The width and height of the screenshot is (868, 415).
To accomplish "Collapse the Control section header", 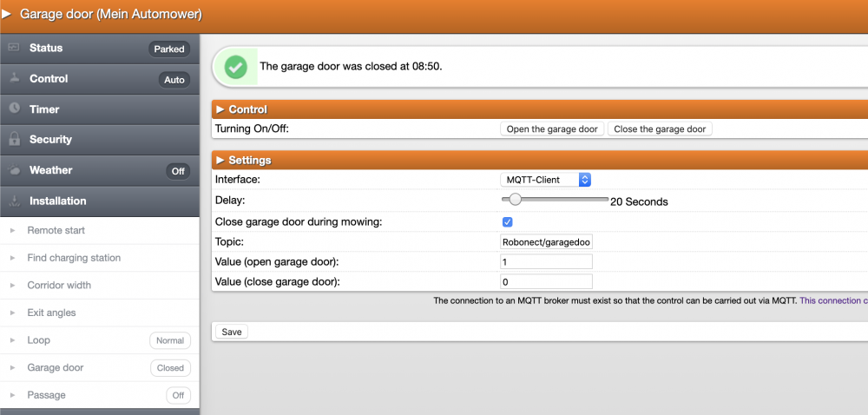I will [x=247, y=109].
